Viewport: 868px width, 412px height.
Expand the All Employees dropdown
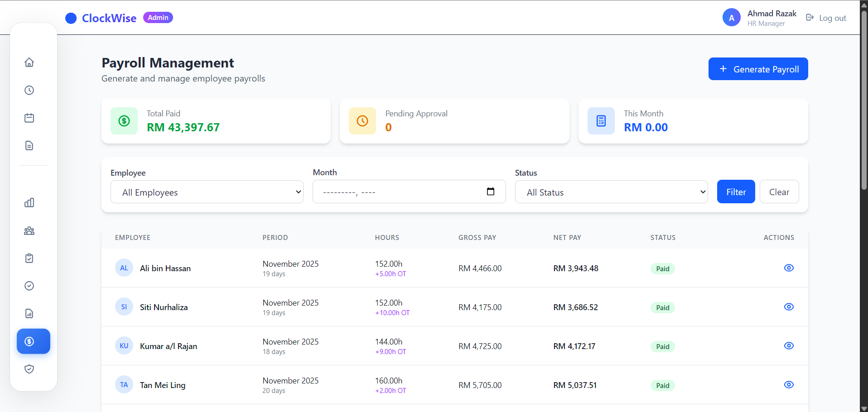pyautogui.click(x=207, y=192)
